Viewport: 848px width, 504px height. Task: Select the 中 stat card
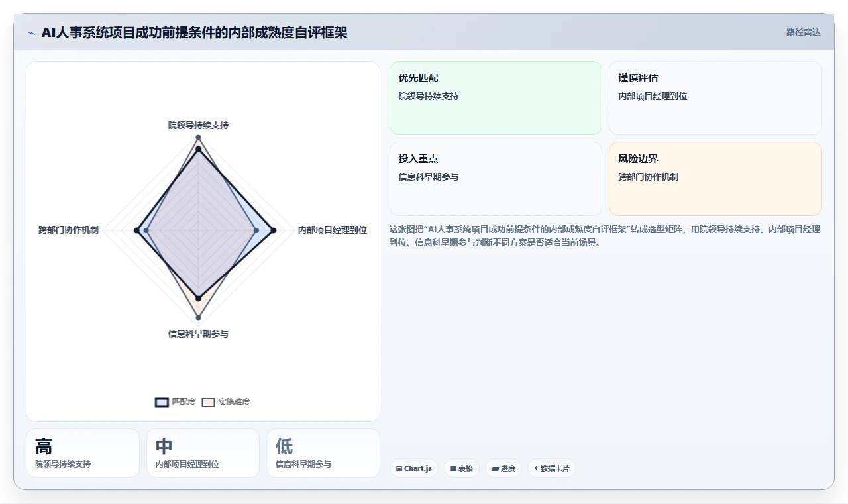(203, 453)
